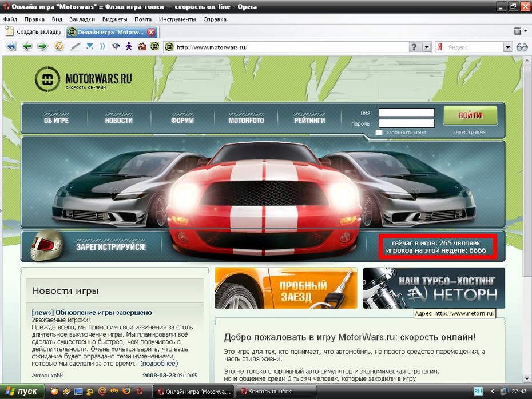Image resolution: width=532 pixels, height=399 pixels.
Task: Open the MOTORFOTO navigation item
Action: click(x=246, y=121)
